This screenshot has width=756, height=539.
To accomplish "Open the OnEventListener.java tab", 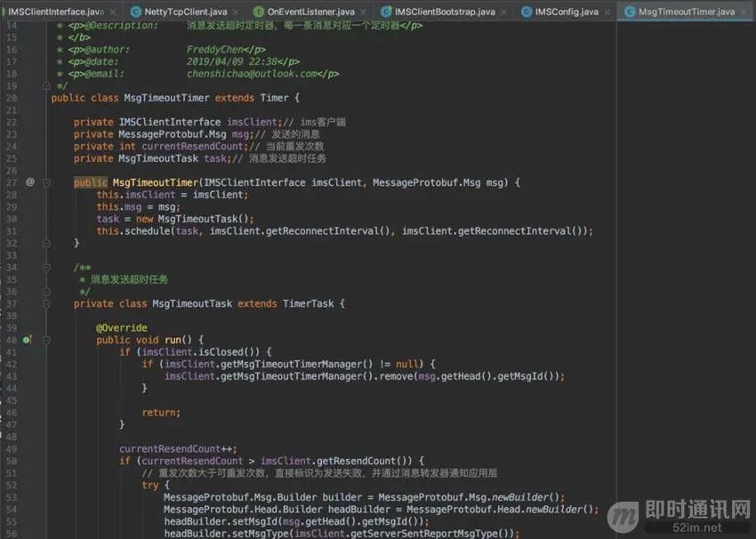I will pyautogui.click(x=311, y=12).
